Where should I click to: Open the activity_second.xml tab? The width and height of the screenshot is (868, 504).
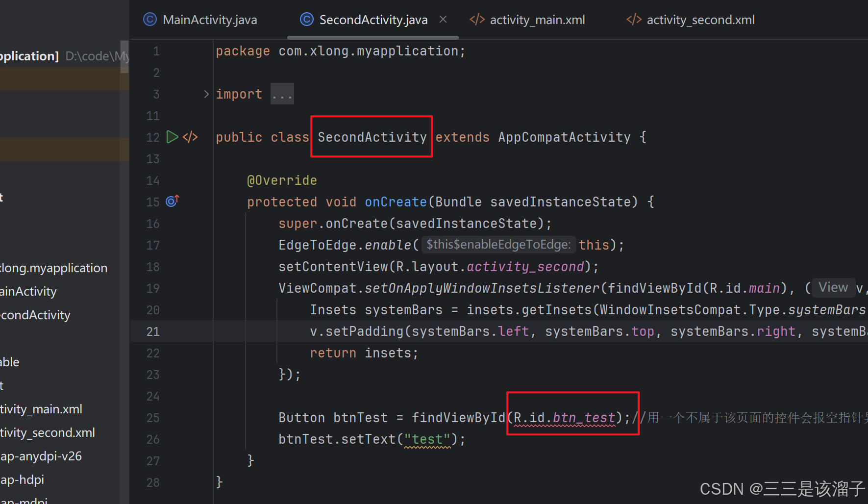tap(691, 20)
